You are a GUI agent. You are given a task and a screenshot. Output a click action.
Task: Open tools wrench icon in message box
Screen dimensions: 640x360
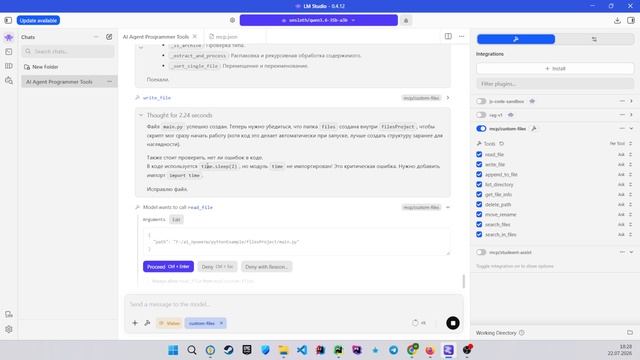pos(147,323)
